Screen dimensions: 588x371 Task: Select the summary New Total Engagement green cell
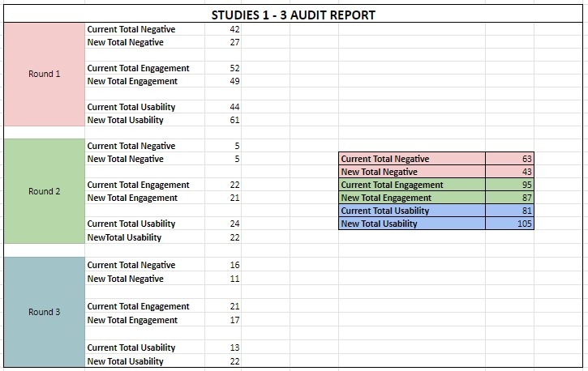(x=411, y=198)
